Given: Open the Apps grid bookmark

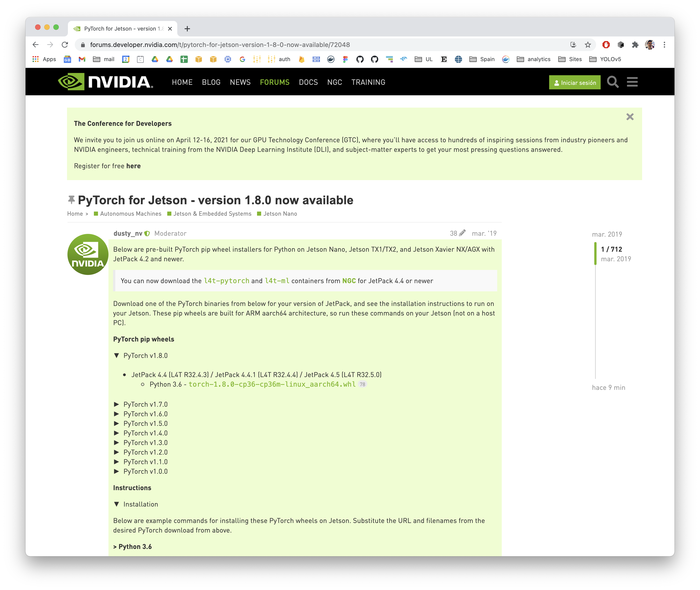Looking at the screenshot, I should click(44, 59).
